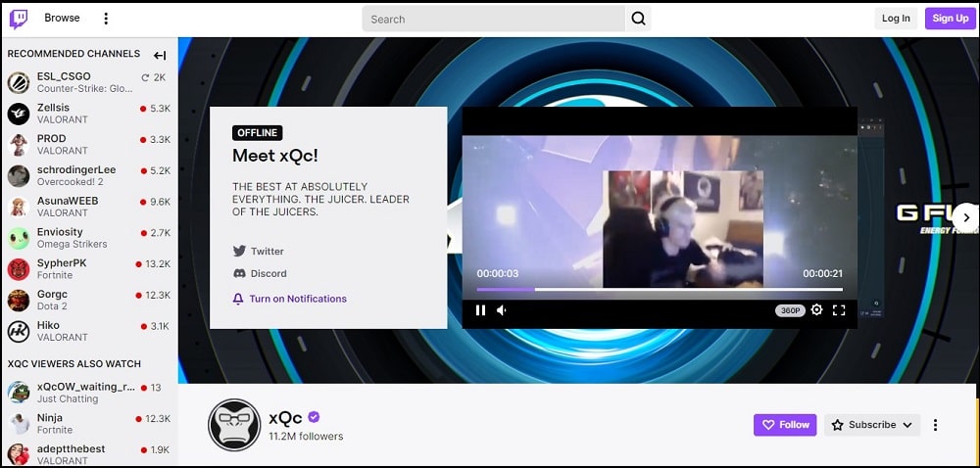Pause the video preview
Screen dimensions: 980x468
point(480,310)
